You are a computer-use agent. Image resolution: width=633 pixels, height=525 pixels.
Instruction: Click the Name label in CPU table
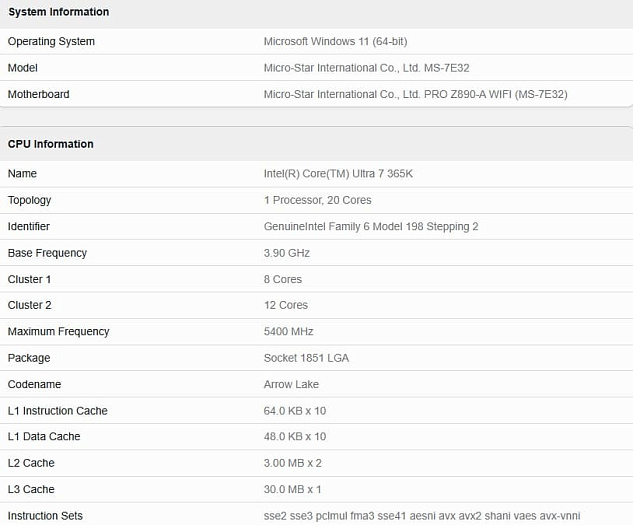(22, 174)
